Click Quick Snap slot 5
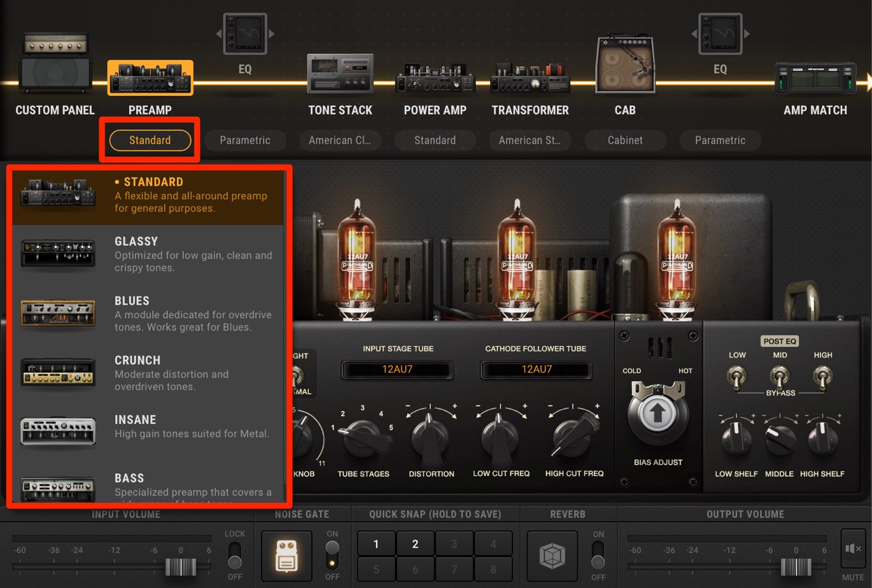Viewport: 872px width, 588px height. (376, 569)
